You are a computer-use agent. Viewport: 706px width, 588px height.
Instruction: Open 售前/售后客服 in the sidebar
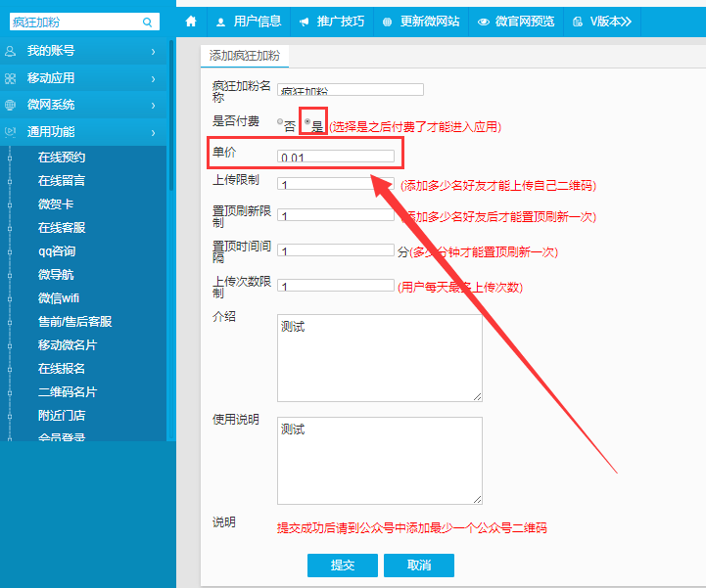click(74, 322)
